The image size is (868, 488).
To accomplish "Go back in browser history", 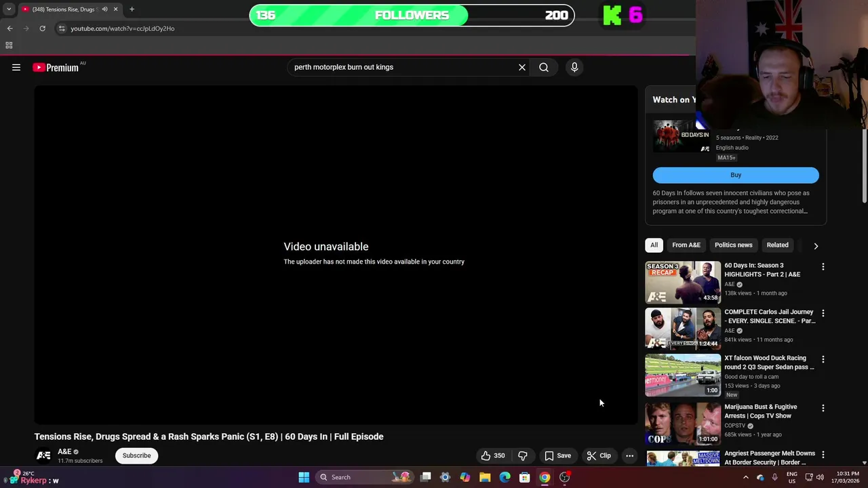I will pos(9,28).
